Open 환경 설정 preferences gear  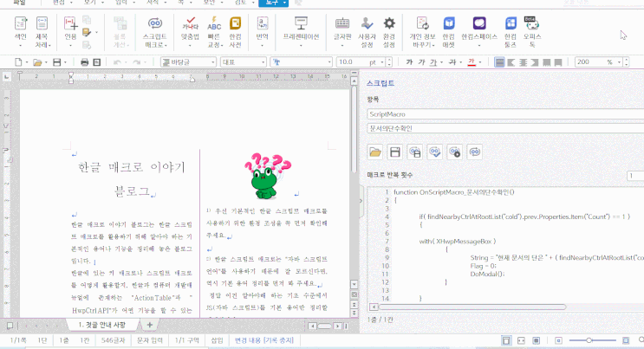tap(389, 32)
